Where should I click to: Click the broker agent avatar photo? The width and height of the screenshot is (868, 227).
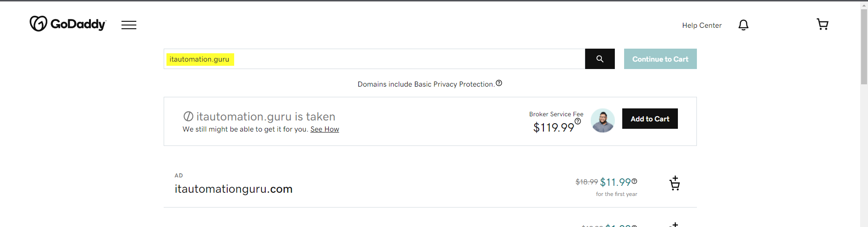pos(603,120)
